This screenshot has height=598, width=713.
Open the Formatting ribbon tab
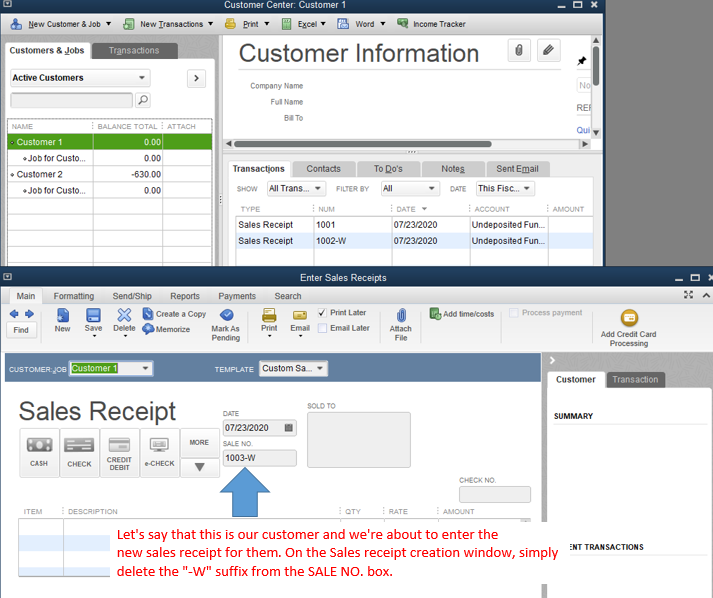(x=74, y=296)
